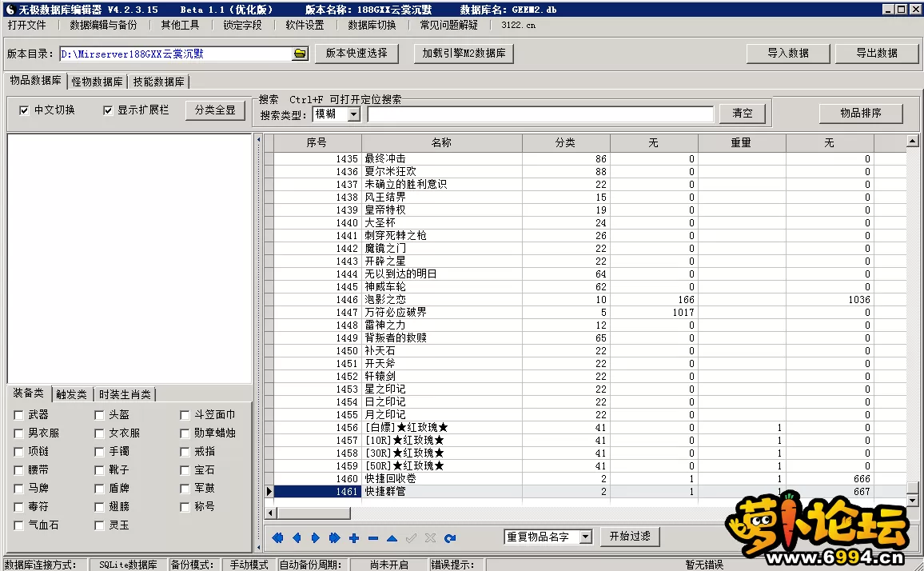Open the 常见问题解疑 menu
This screenshot has width=924, height=571.
449,25
